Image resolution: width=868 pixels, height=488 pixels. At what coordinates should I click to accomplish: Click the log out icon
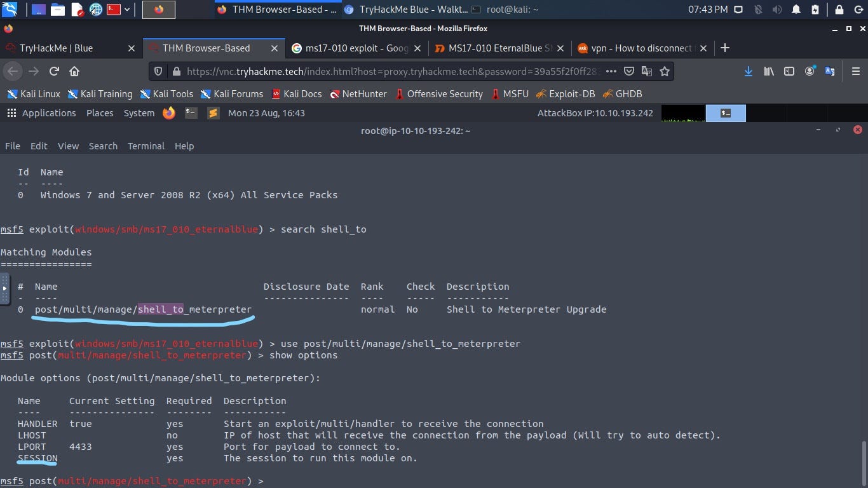[x=857, y=10]
